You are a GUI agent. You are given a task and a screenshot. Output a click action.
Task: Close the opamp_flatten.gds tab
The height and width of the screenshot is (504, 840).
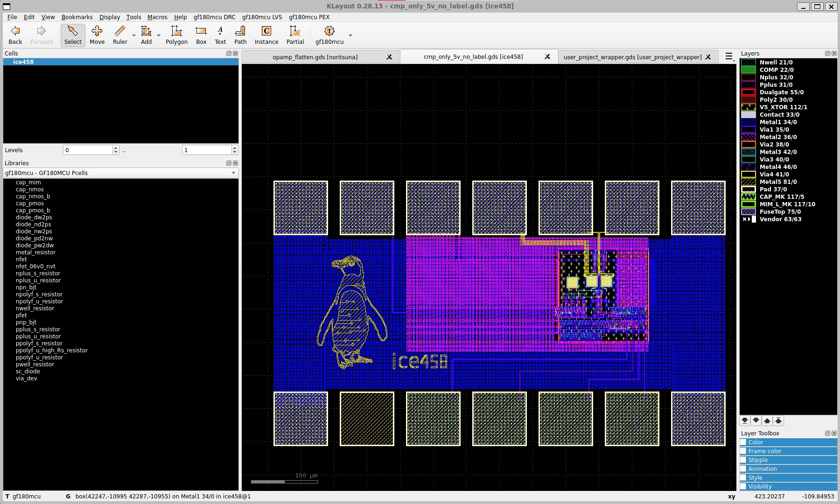(x=389, y=57)
